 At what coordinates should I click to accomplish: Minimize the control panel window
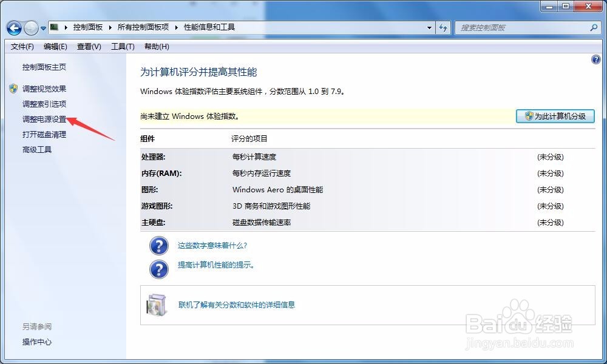click(550, 7)
